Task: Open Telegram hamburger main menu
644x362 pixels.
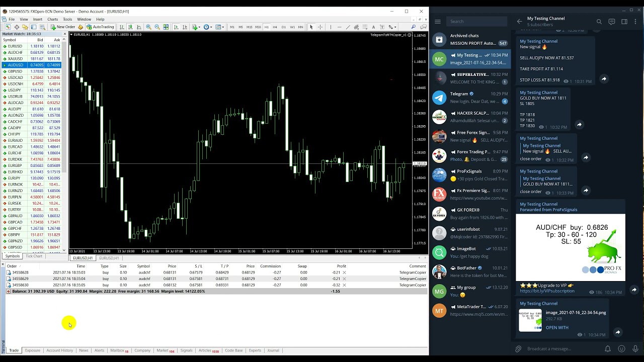Action: point(438,22)
